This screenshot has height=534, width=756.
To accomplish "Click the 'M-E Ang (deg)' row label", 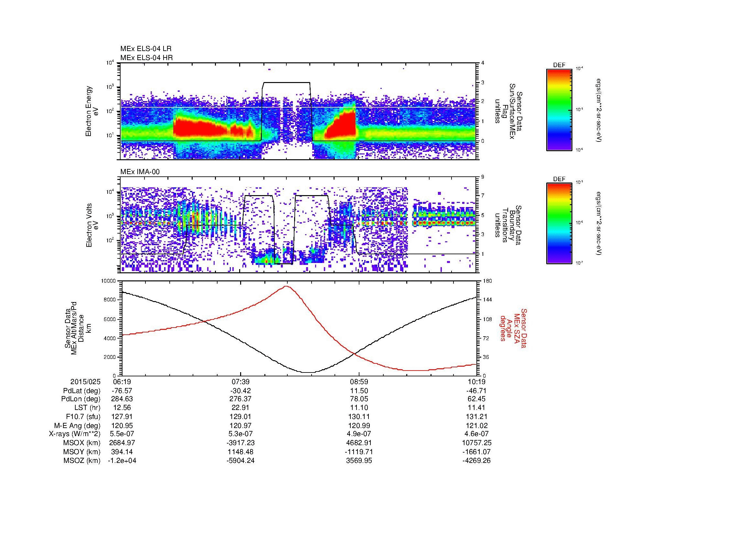I will point(77,426).
